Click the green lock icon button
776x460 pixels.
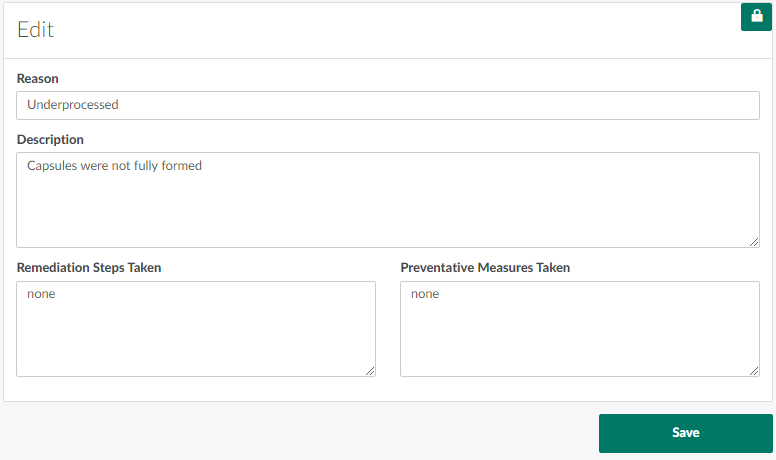756,17
